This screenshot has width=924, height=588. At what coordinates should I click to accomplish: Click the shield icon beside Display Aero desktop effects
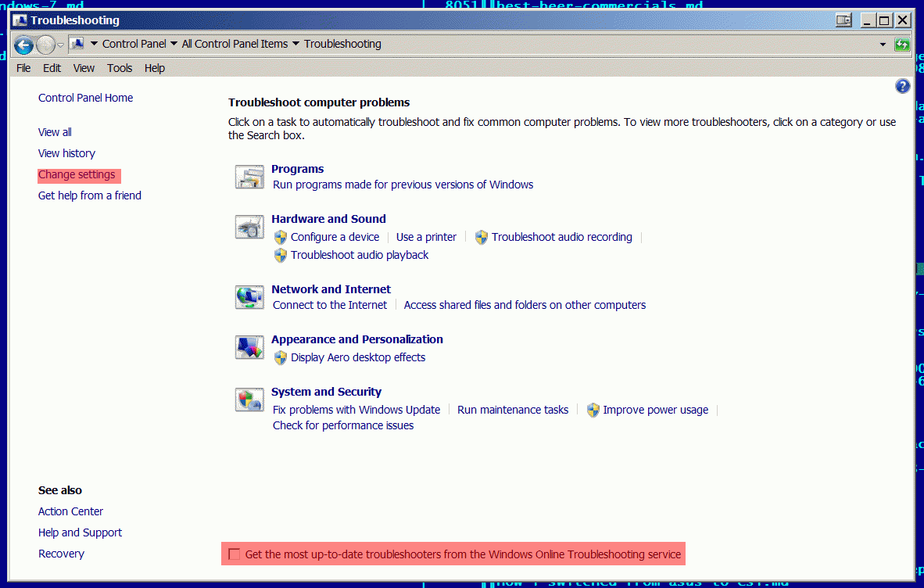click(281, 357)
